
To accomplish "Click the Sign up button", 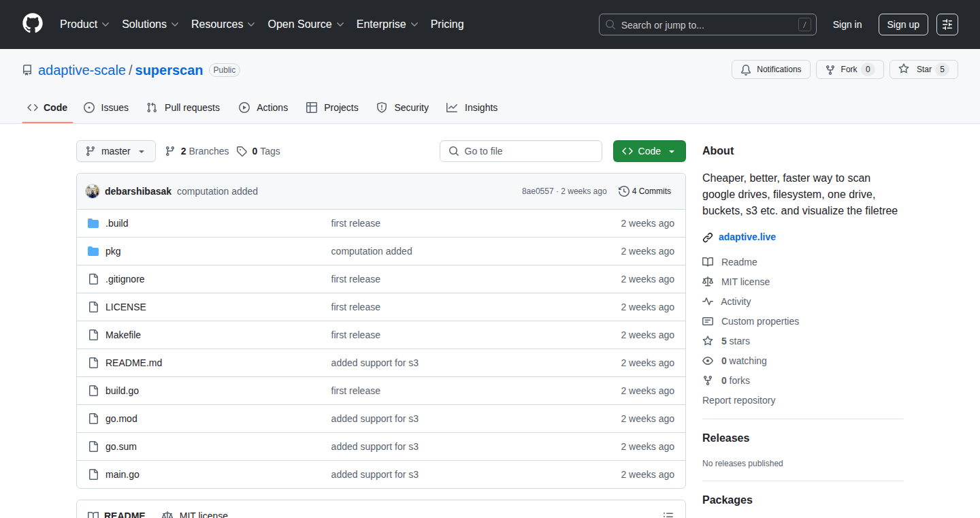I will (903, 25).
